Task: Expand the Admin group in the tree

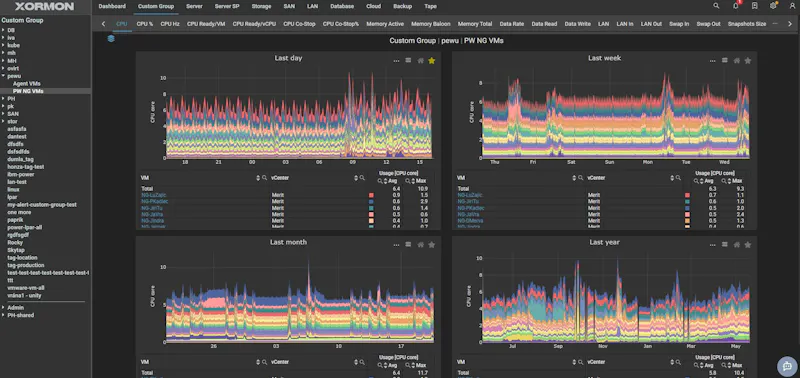Action: coord(3,308)
